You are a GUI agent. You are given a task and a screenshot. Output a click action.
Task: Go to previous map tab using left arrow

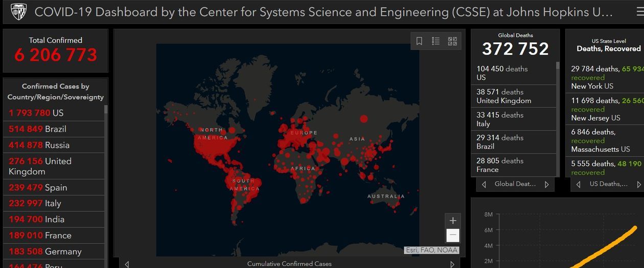point(127,264)
